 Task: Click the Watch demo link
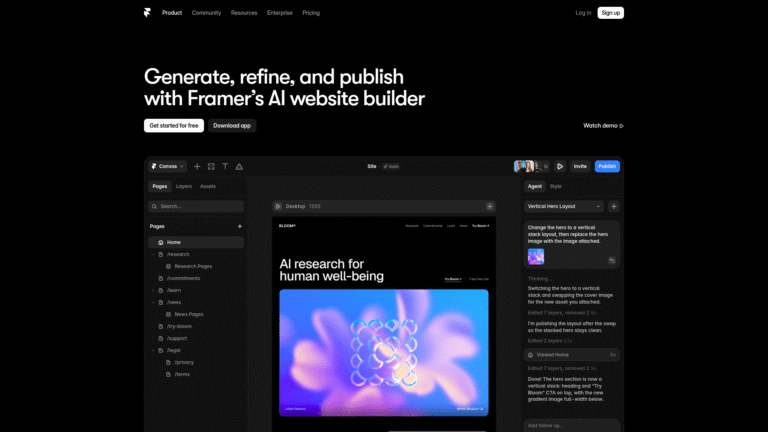point(603,126)
